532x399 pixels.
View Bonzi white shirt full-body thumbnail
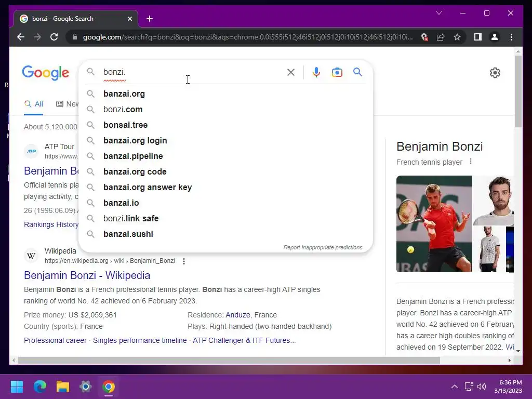click(488, 249)
